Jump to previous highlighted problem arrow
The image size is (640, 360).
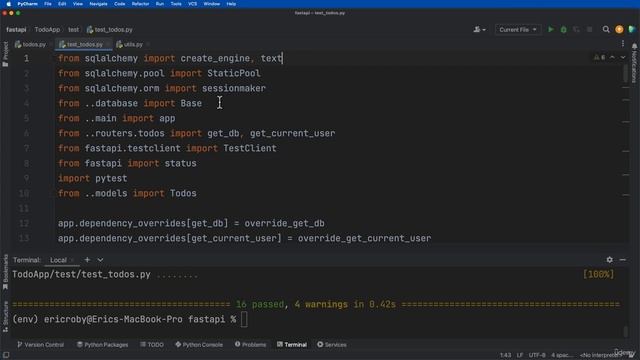612,58
